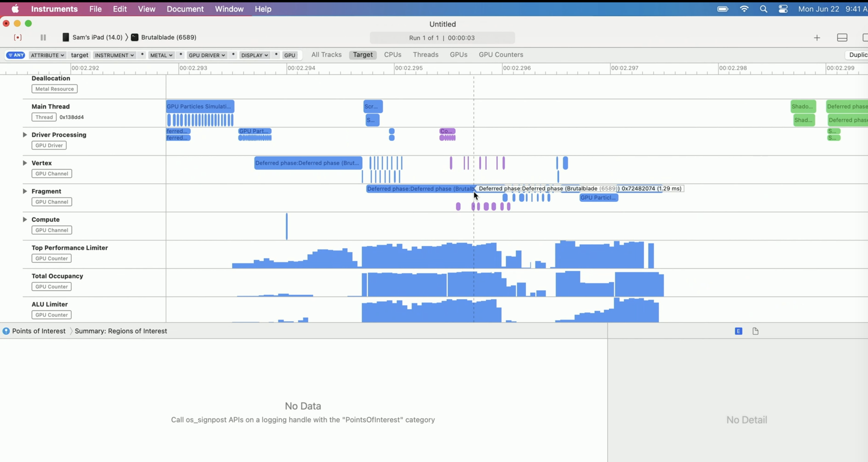Click the record button in toolbar
Image resolution: width=868 pixels, height=462 pixels.
coord(18,37)
